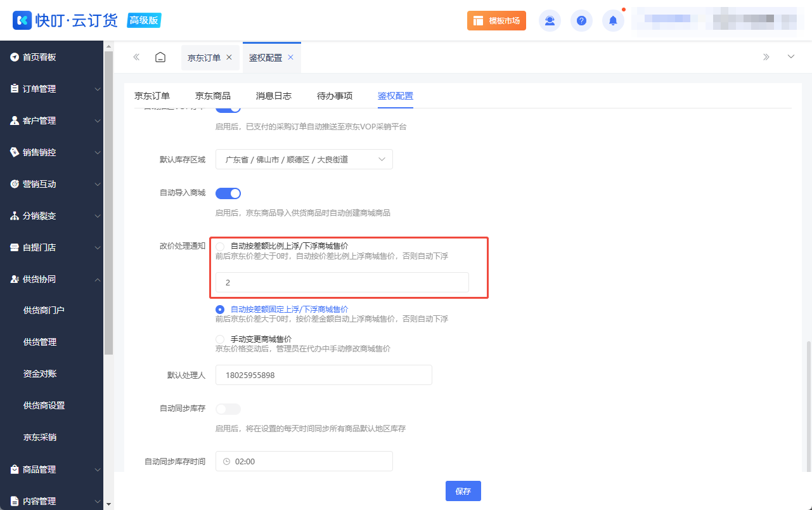
Task: Switch to the 京东订单 sub-tab
Action: coord(152,96)
